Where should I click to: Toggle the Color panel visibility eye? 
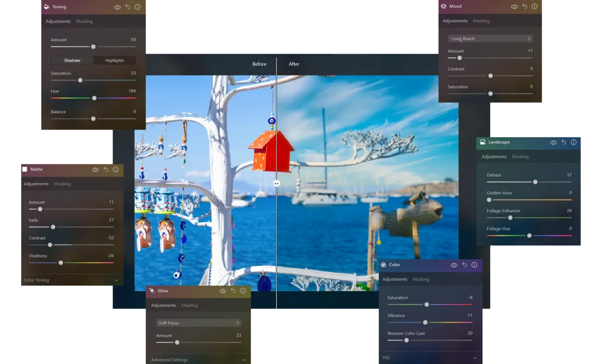454,265
